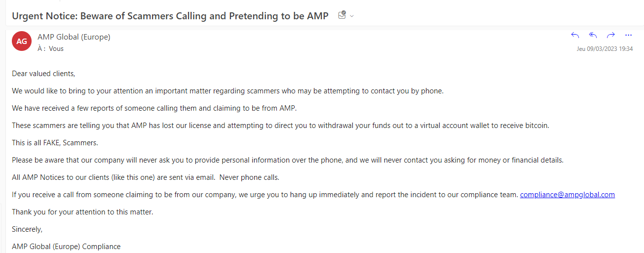Click the "Sincerely," closing line
The height and width of the screenshot is (253, 644).
point(27,229)
